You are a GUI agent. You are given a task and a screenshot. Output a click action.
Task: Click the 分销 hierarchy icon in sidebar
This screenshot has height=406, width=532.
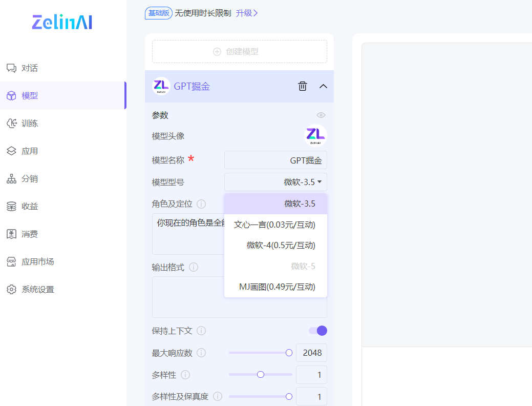point(12,179)
